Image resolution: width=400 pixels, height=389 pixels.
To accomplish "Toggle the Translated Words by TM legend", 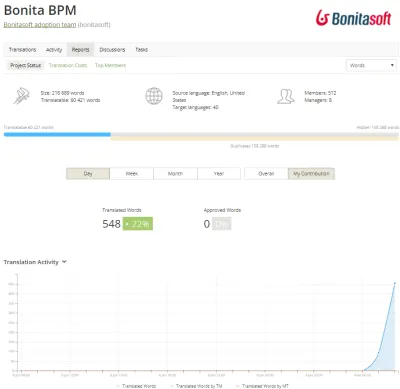I will coord(196,386).
